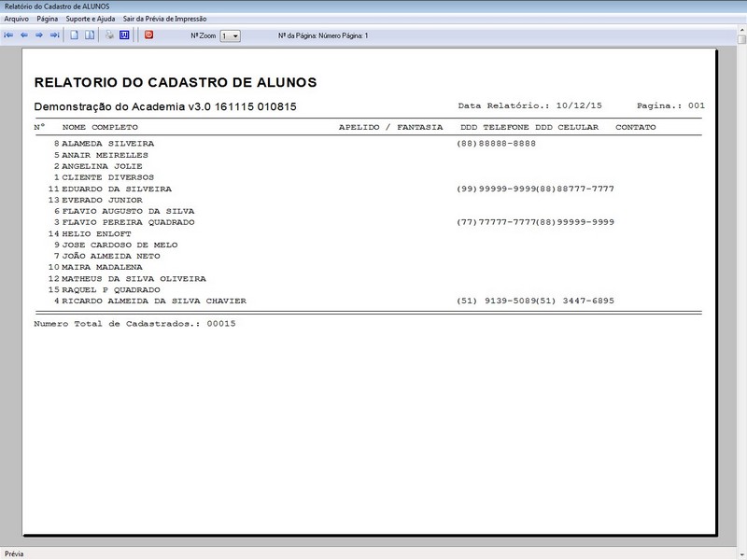Click the name ALAMEDA SILVEIRA
The image size is (747, 560).
point(108,144)
